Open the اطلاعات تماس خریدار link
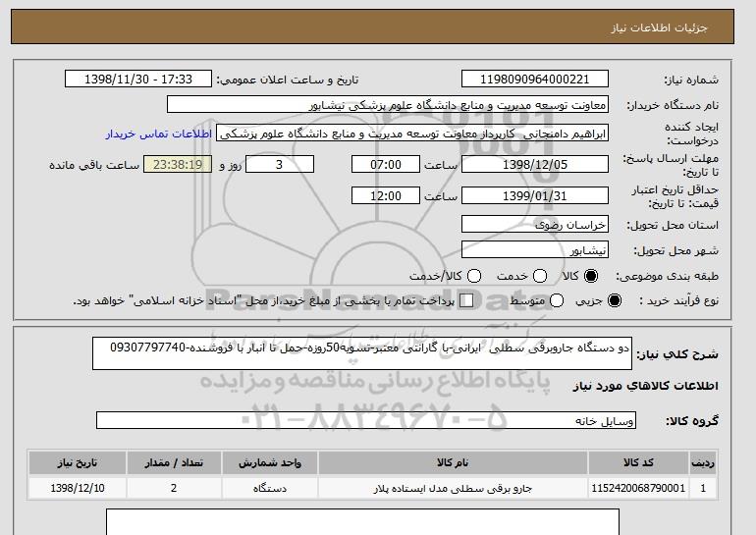The image size is (756, 535). coord(159,134)
